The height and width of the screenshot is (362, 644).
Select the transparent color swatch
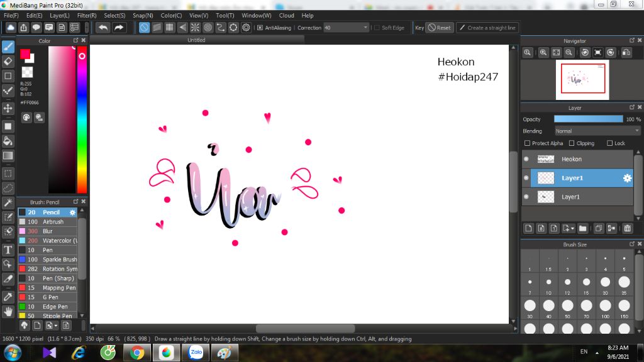point(27,72)
